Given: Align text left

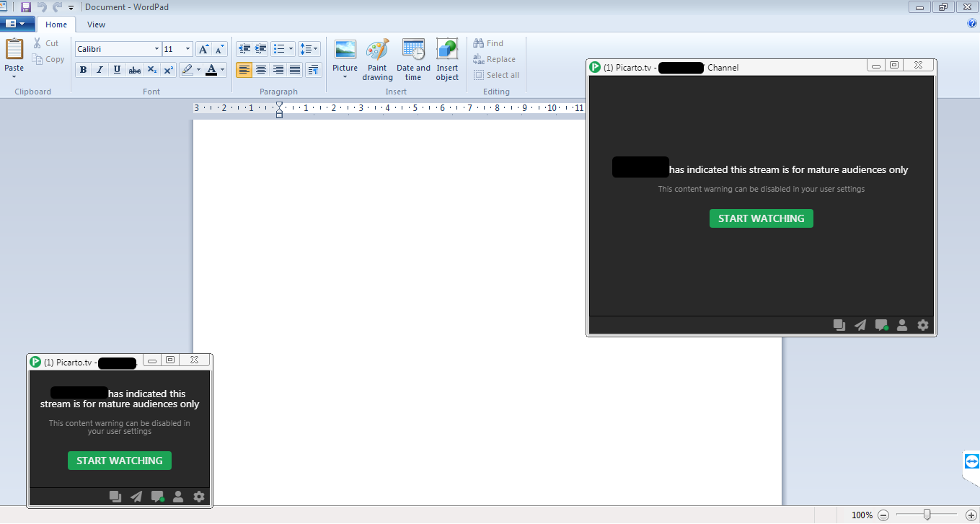Looking at the screenshot, I should click(x=244, y=70).
